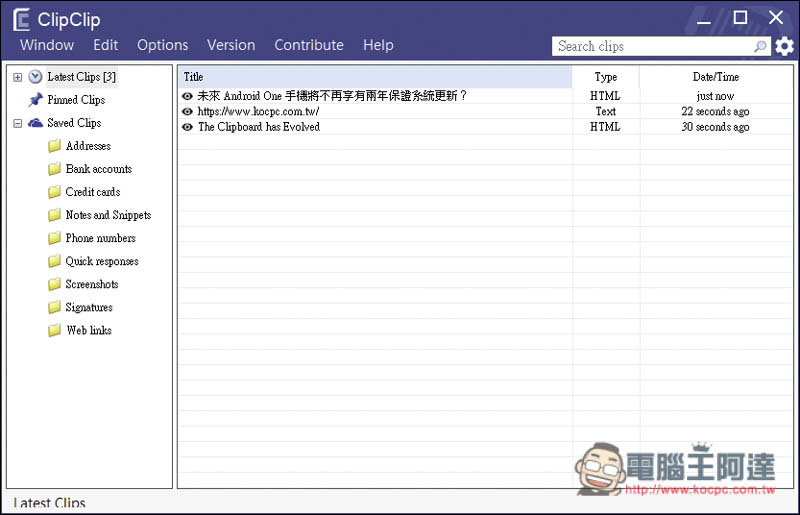The width and height of the screenshot is (800, 515).
Task: Click the '22 seconds ago' date cell
Action: pyautogui.click(x=715, y=111)
